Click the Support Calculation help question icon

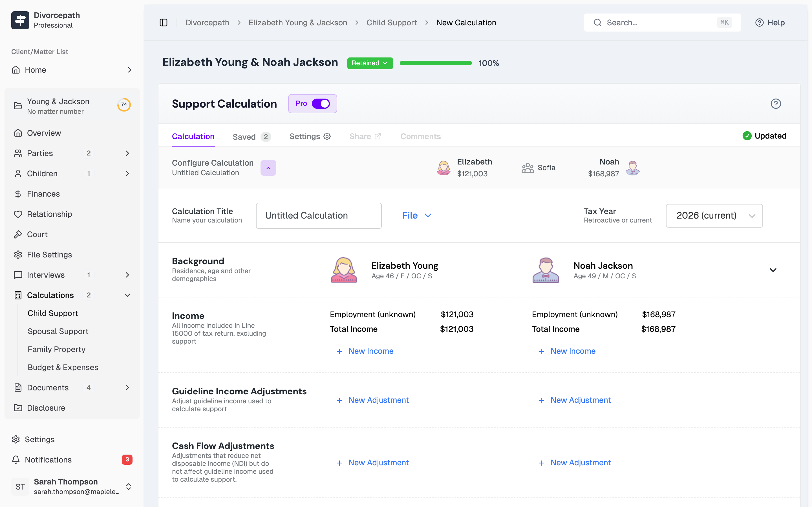click(775, 104)
